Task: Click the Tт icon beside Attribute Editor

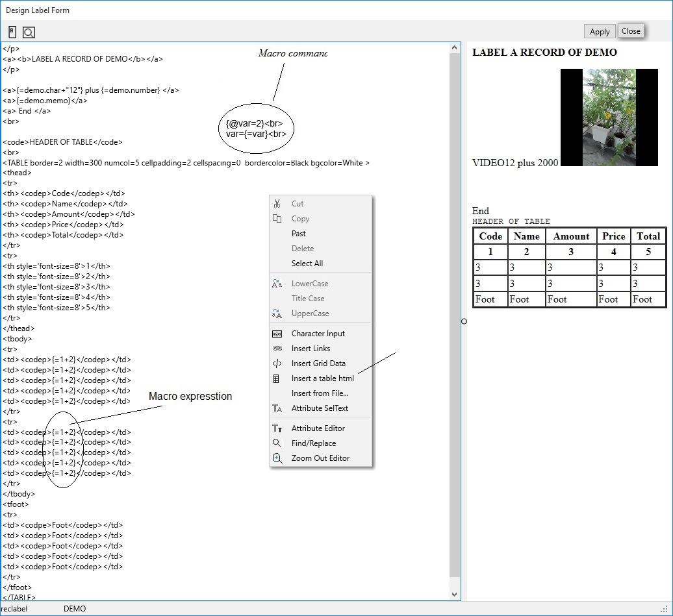Action: [277, 428]
